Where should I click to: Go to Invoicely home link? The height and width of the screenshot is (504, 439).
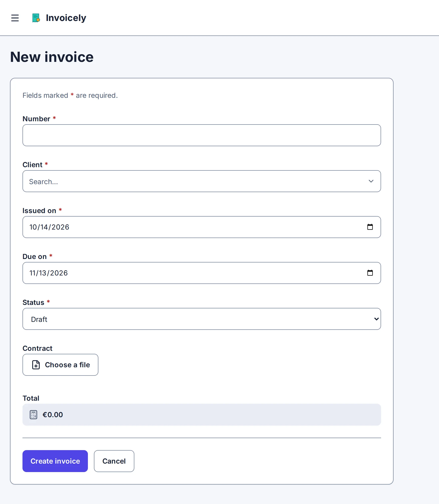point(59,18)
